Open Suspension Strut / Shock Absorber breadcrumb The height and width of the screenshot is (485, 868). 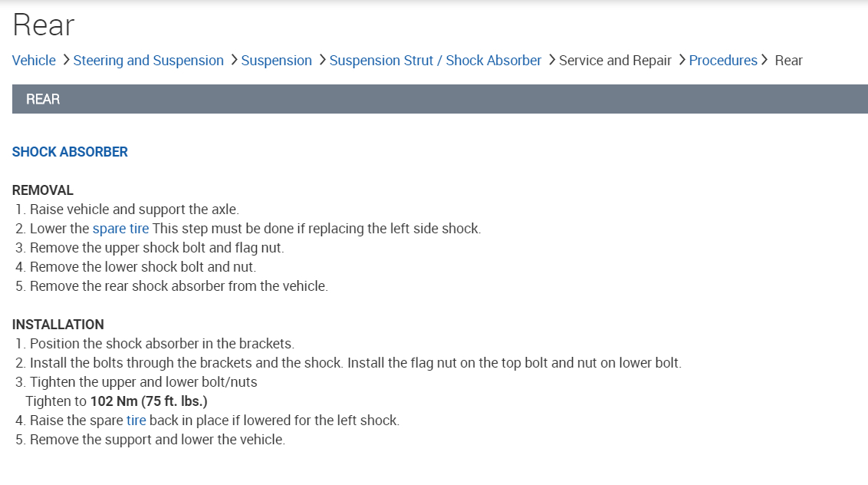coord(436,61)
